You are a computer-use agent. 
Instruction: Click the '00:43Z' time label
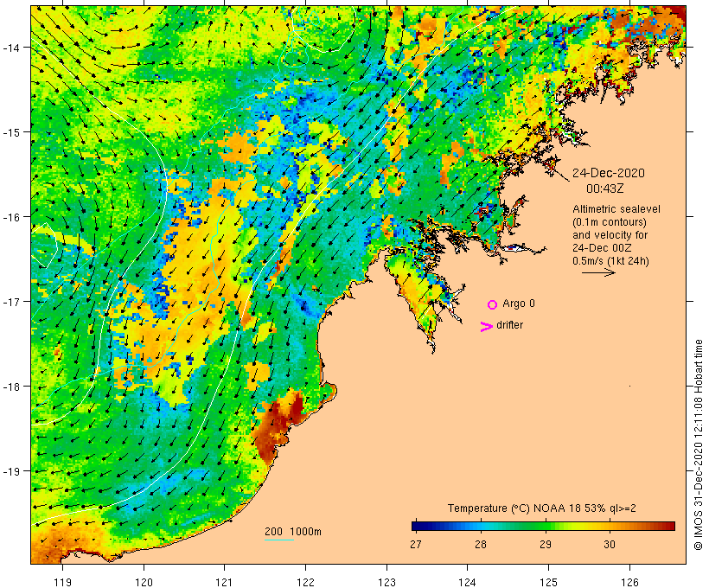click(605, 189)
